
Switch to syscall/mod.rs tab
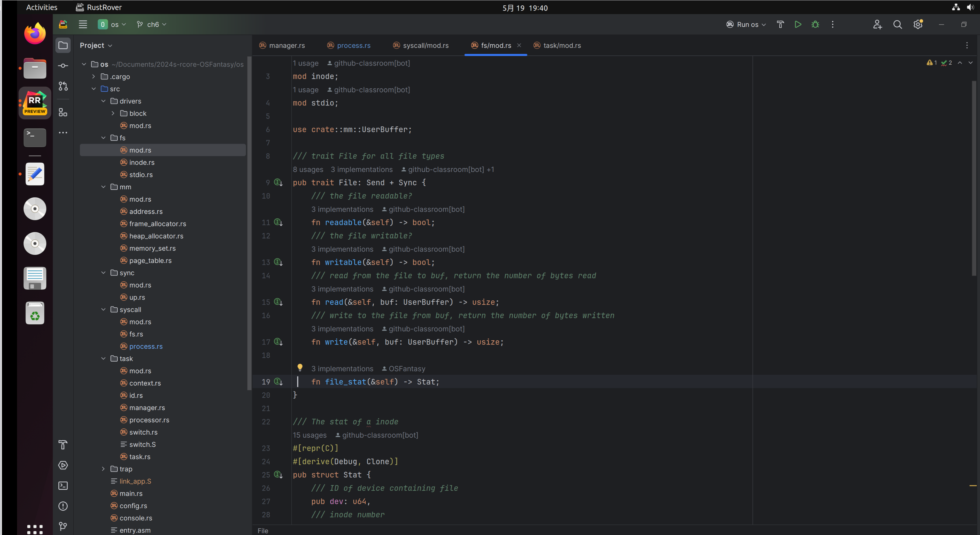pos(421,45)
